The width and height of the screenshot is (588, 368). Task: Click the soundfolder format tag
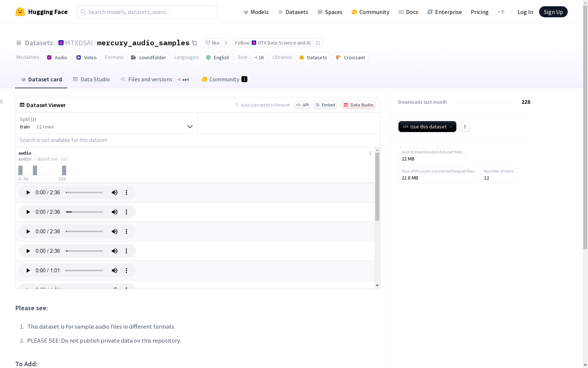click(x=148, y=57)
